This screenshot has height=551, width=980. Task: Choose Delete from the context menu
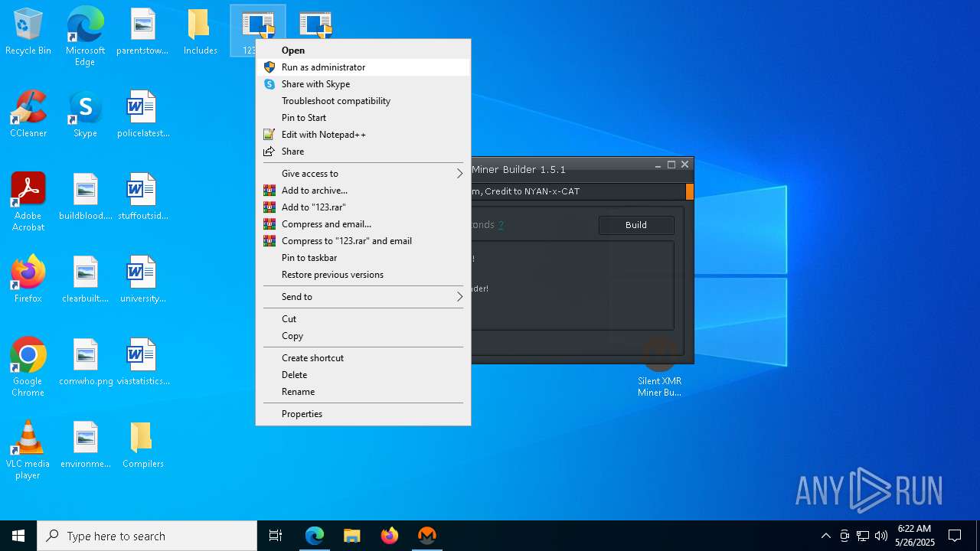(x=363, y=375)
